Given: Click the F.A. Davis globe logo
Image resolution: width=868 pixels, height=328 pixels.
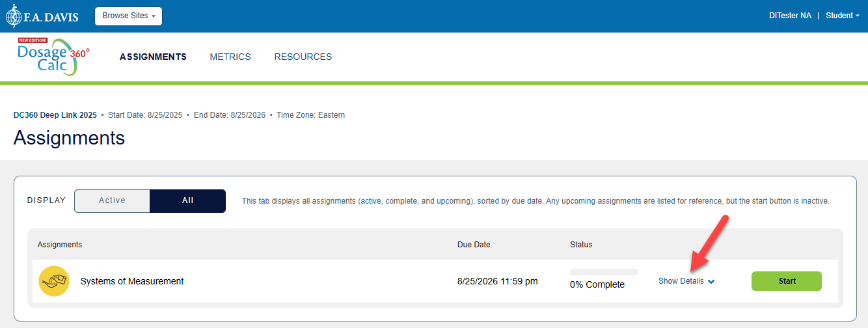Looking at the screenshot, I should tap(15, 16).
